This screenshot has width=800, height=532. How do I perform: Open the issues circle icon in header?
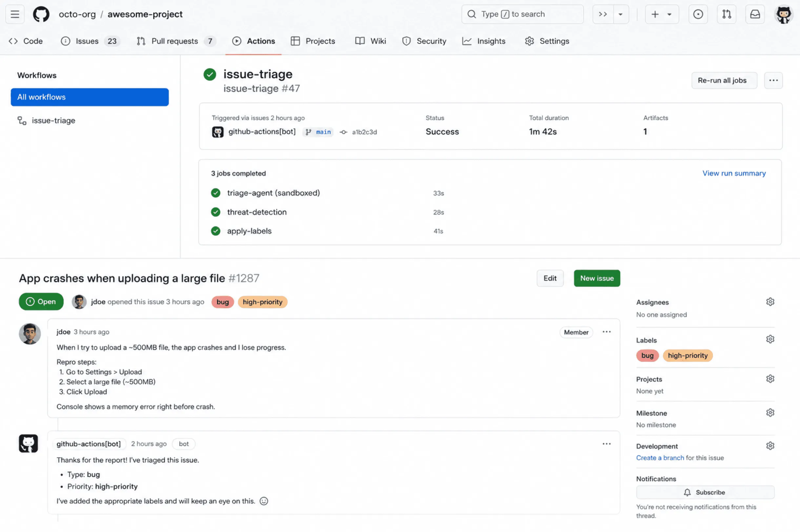(698, 14)
